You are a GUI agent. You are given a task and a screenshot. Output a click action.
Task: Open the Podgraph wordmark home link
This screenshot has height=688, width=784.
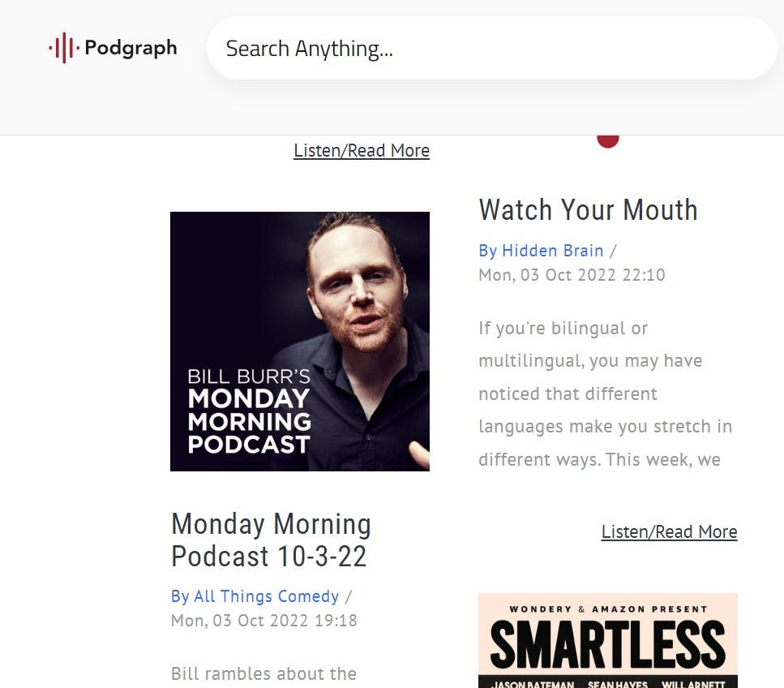click(131, 48)
